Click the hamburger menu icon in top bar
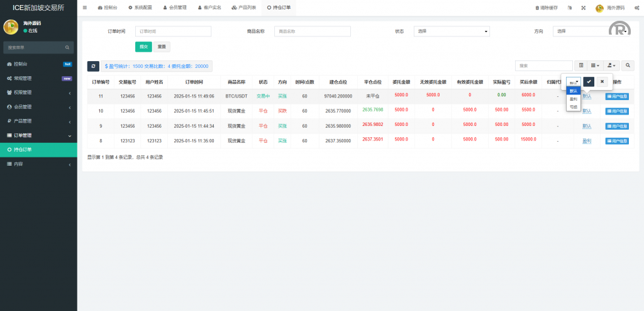644x311 pixels. 85,8
